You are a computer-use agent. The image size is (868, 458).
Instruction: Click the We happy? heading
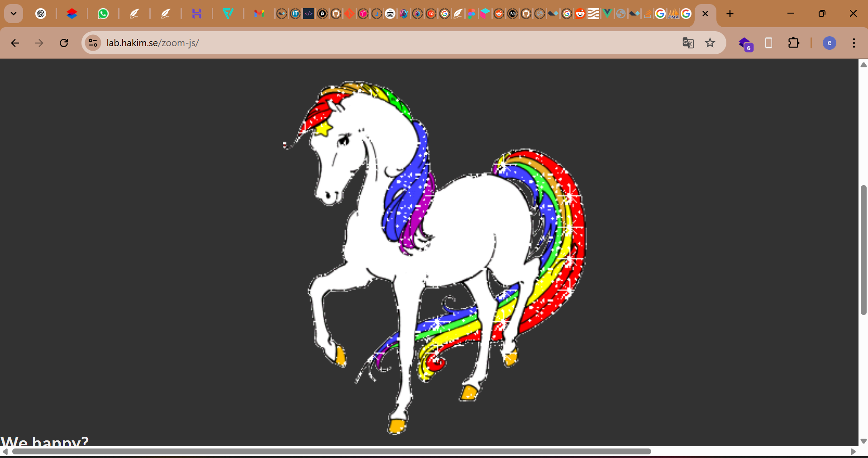[44, 441]
